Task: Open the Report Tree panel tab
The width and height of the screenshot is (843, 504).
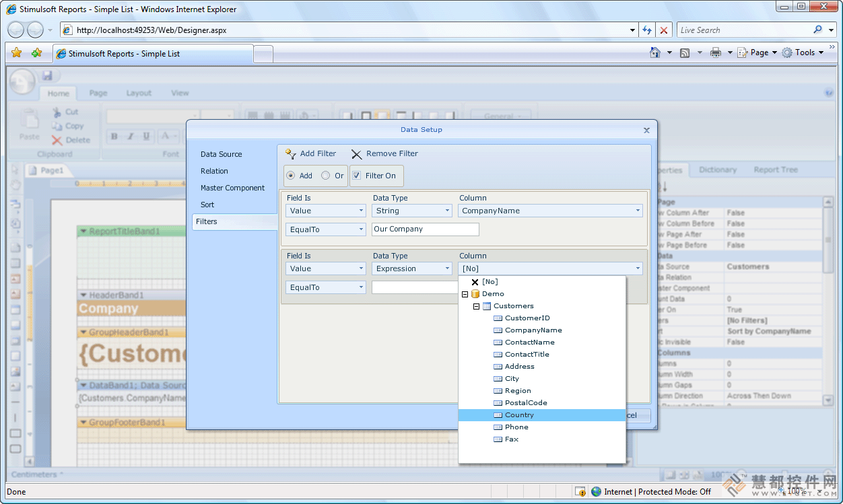Action: pyautogui.click(x=776, y=170)
